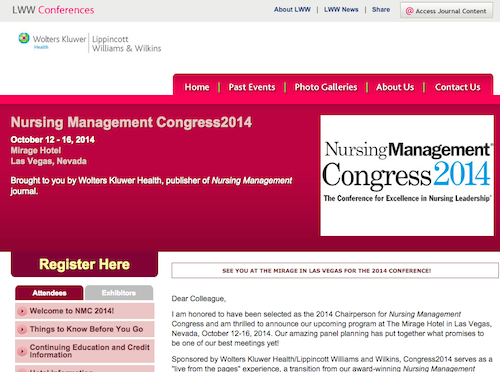The width and height of the screenshot is (500, 372).
Task: Click arrow bullet beside Continuing Education and Credit
Action: point(22,351)
